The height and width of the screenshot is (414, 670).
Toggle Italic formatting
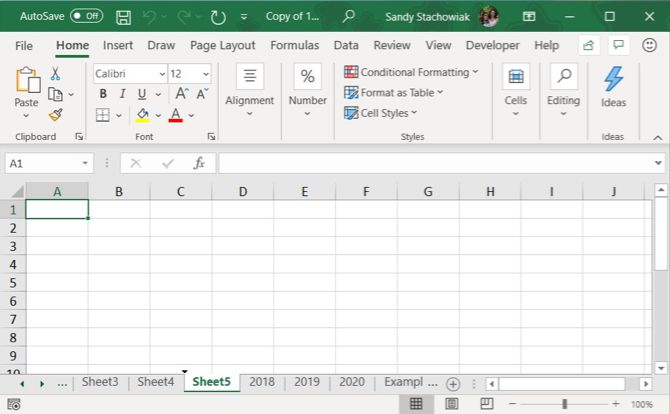pyautogui.click(x=123, y=94)
